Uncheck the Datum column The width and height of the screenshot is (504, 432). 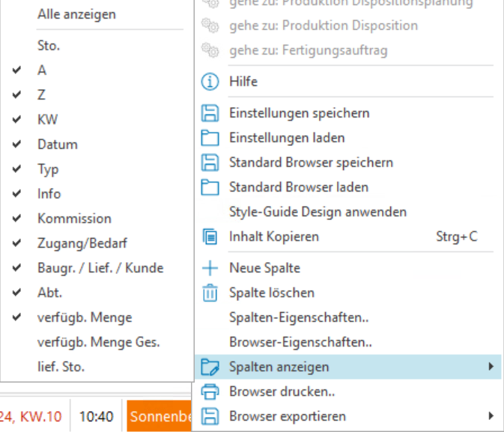(x=57, y=144)
